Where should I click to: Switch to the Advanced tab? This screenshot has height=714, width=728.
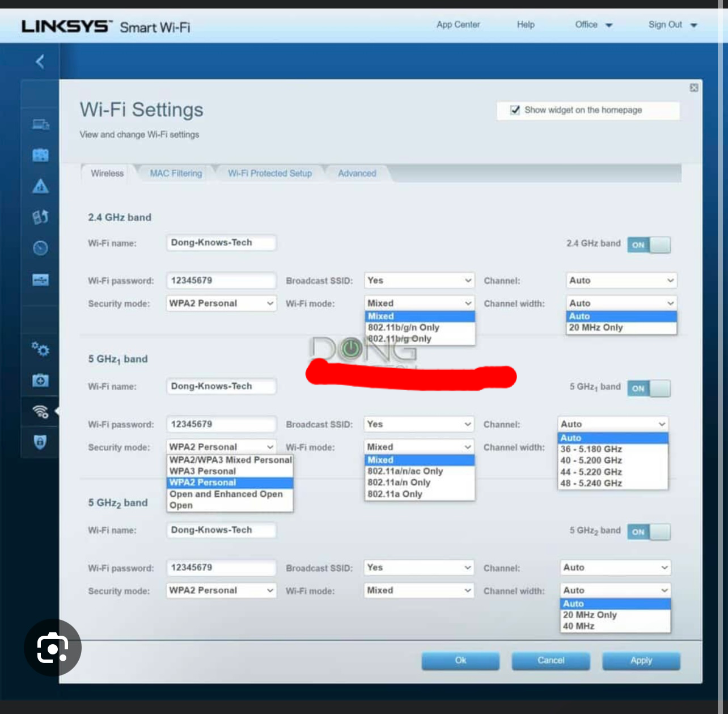tap(357, 174)
